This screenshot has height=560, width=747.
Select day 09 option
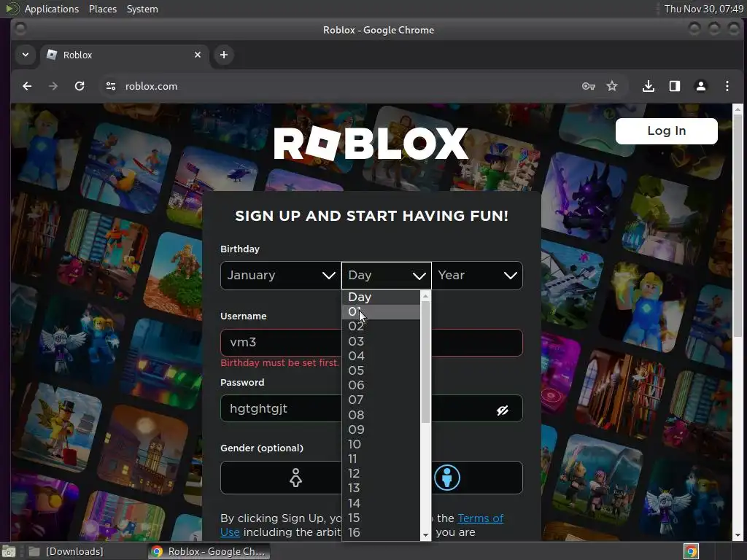coord(381,429)
